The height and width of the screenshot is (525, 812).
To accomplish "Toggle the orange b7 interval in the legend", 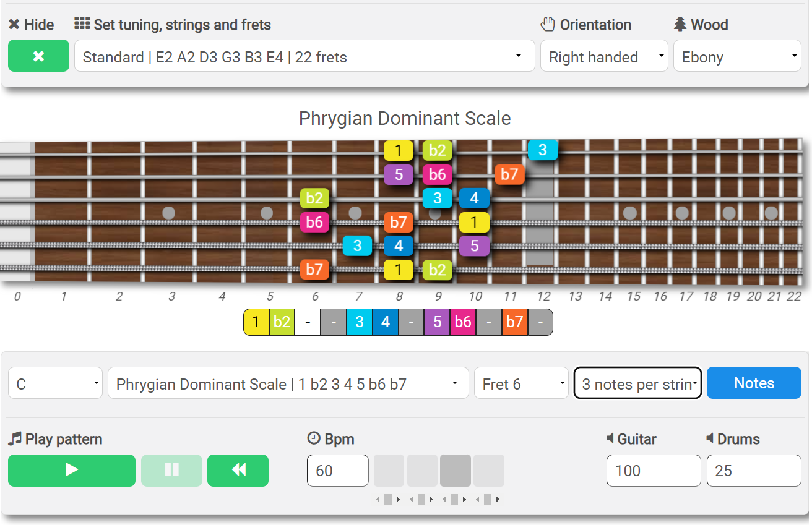I will (514, 322).
